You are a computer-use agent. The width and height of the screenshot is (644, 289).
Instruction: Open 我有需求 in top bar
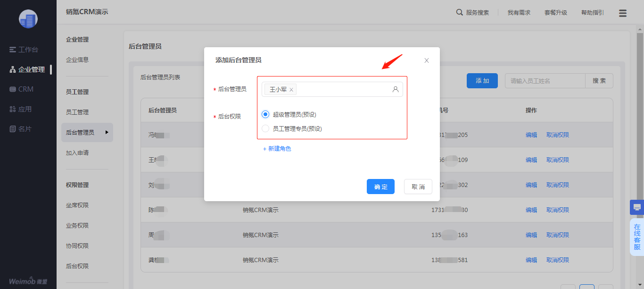coord(519,13)
